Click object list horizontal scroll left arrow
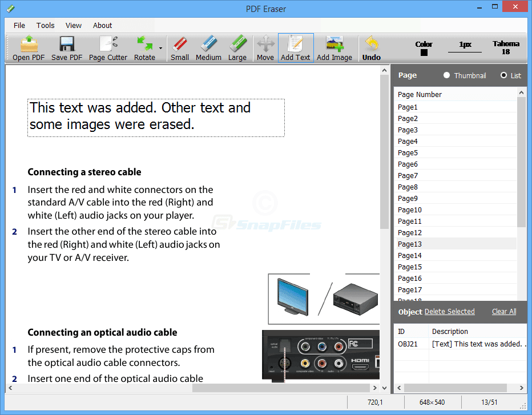Screen dimensions: 532x415 click(399, 388)
